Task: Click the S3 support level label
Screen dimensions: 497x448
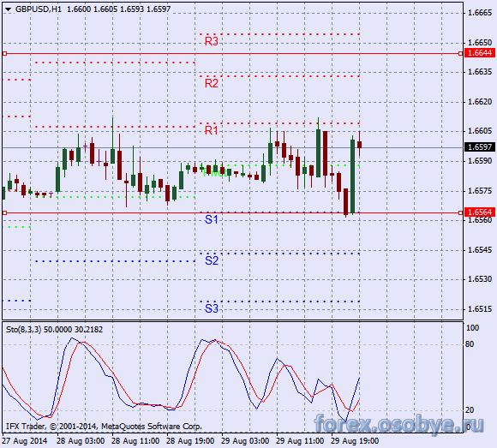Action: pos(212,308)
